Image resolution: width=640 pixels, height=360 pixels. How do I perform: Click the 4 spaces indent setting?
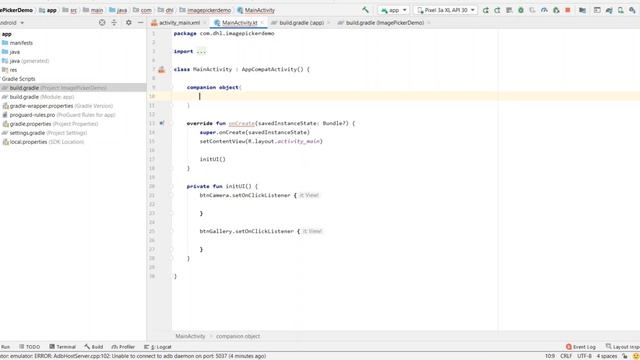607,356
